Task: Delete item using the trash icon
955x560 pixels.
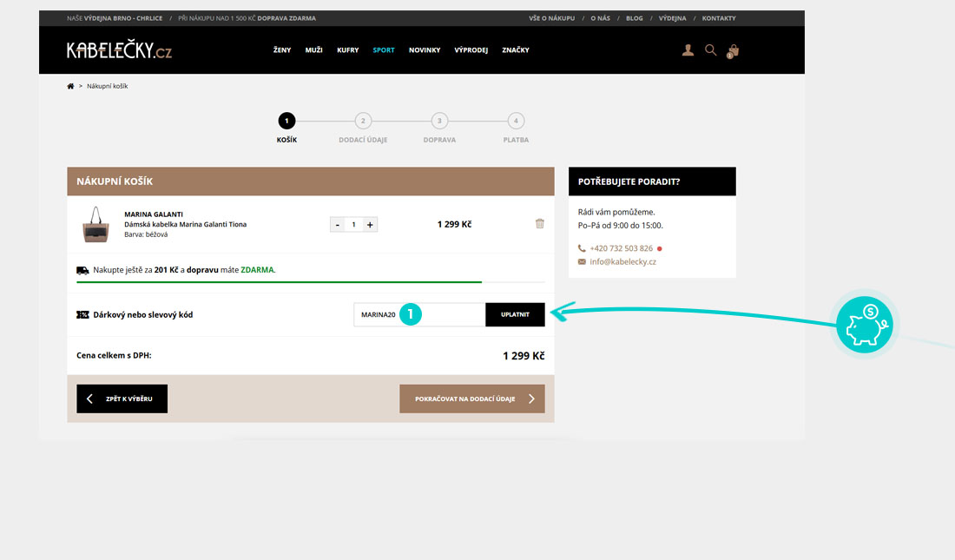Action: coord(539,223)
